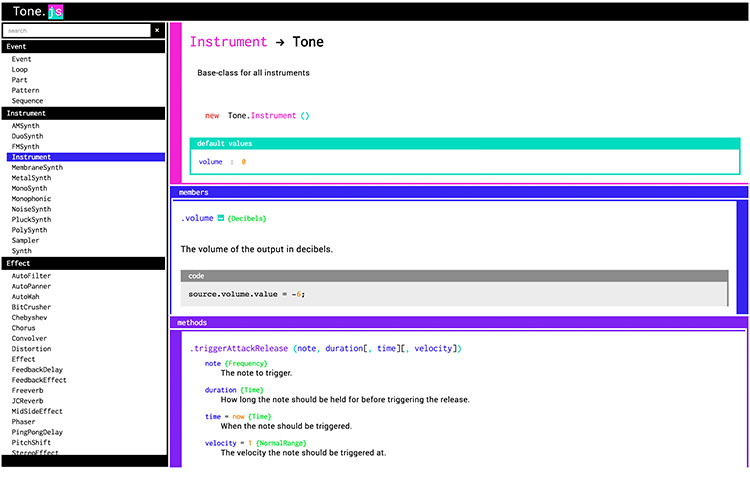Go to MidSideEffect page
The width and height of the screenshot is (750, 480).
click(x=37, y=411)
